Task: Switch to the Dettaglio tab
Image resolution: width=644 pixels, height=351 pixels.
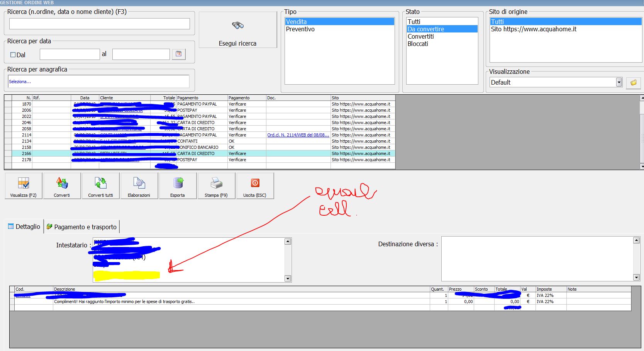Action: tap(24, 227)
